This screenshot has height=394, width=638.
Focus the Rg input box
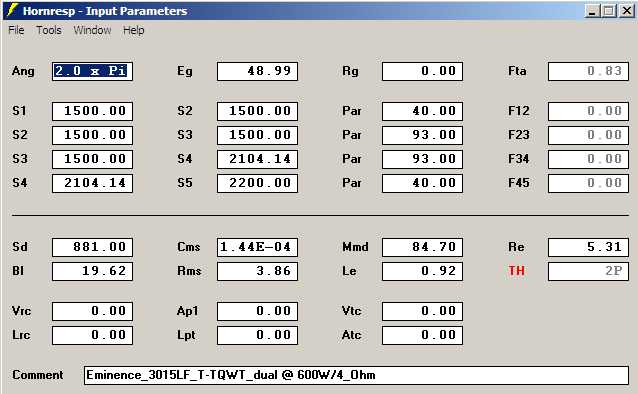(422, 71)
